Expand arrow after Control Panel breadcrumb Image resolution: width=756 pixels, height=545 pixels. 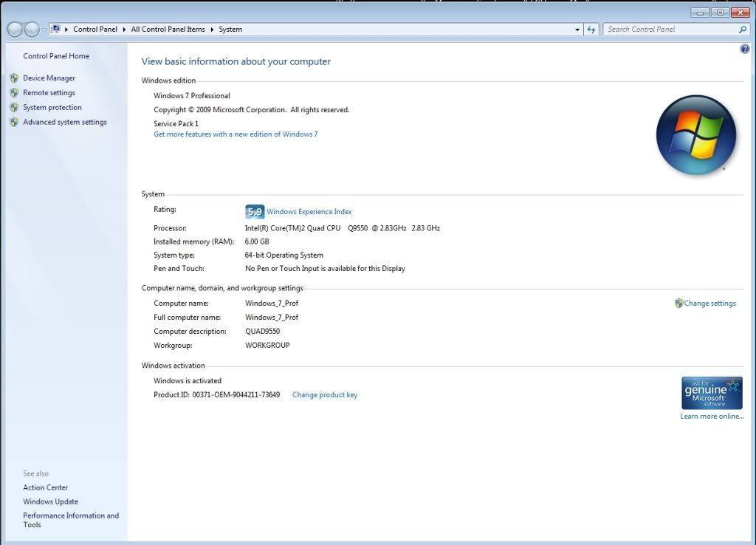click(x=124, y=30)
